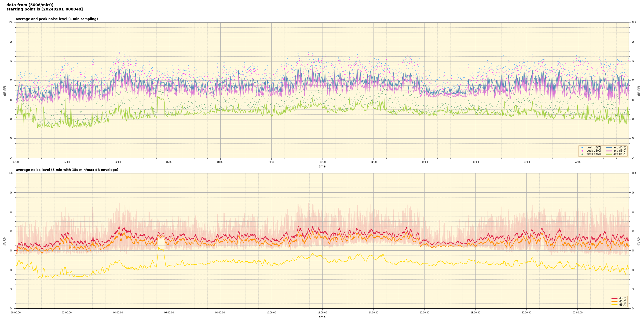Viewport: 644px width, 322px height.
Task: Click the 22:00 tick label on upper chart
Action: 578,162
